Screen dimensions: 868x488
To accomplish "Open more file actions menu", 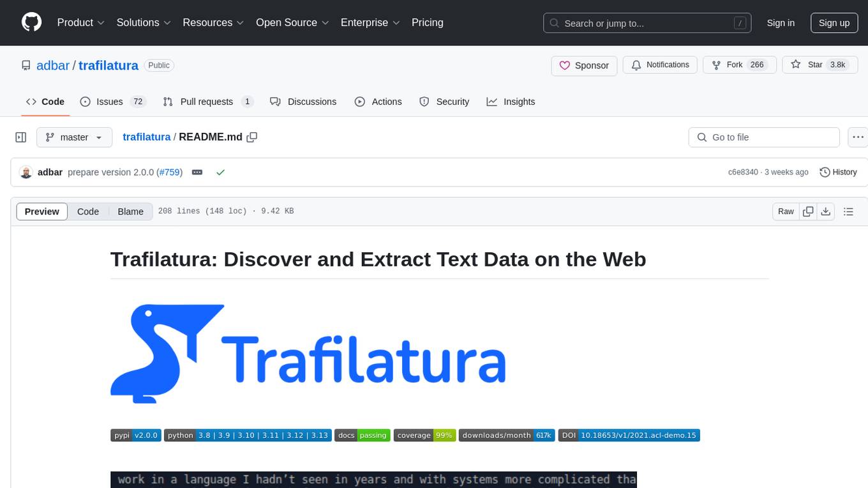I will tap(858, 137).
